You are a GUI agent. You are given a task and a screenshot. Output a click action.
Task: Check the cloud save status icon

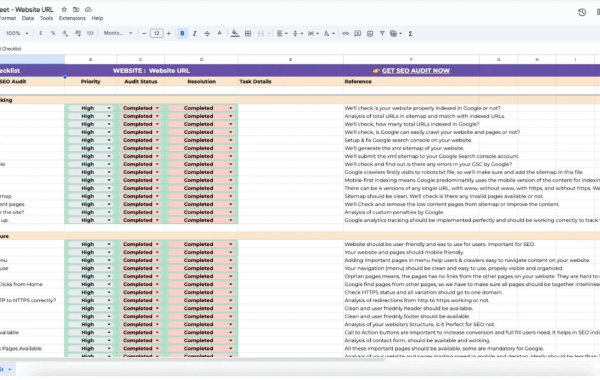[x=88, y=9]
